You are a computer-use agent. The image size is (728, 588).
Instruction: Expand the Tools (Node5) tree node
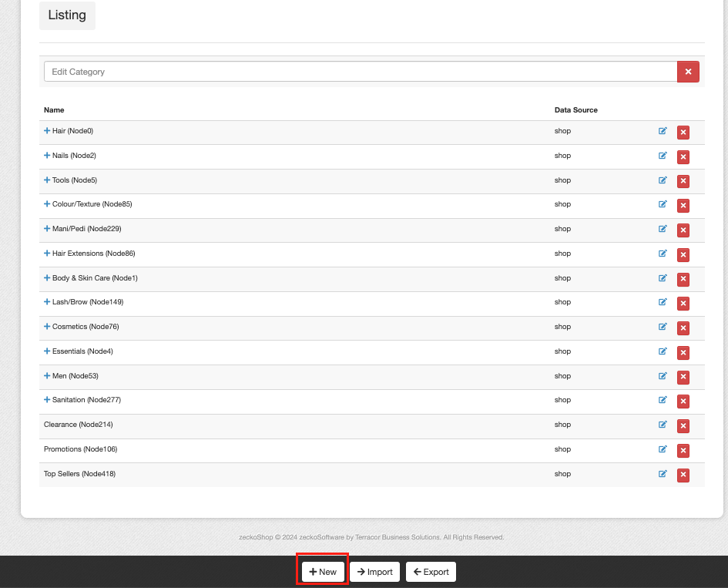pos(47,180)
